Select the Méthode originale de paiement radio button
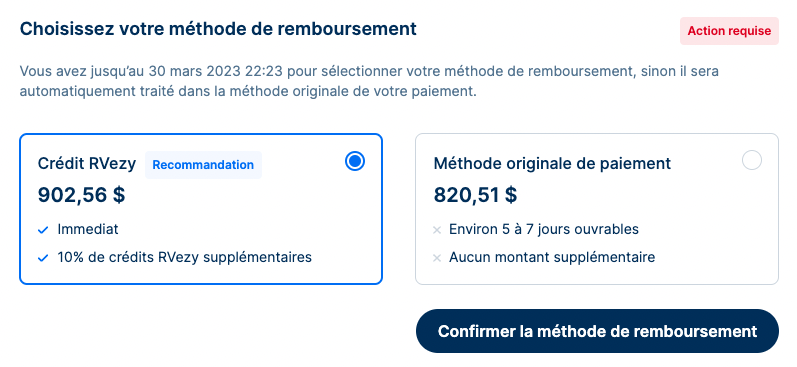 (x=752, y=160)
